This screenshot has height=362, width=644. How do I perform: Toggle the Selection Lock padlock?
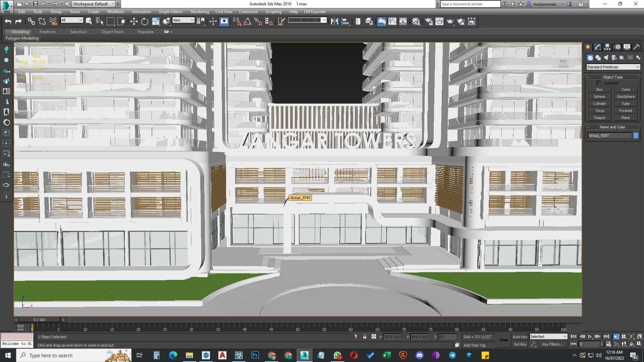tap(365, 337)
